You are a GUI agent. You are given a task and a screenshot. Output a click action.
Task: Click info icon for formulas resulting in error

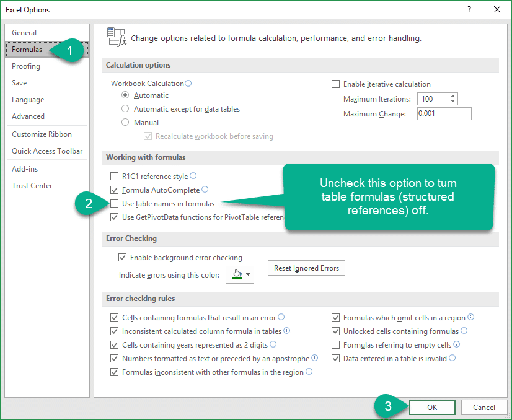[281, 317]
